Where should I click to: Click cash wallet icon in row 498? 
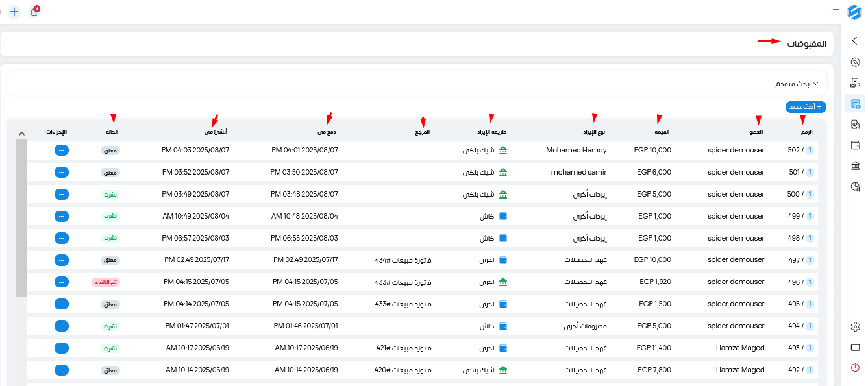[x=502, y=238]
